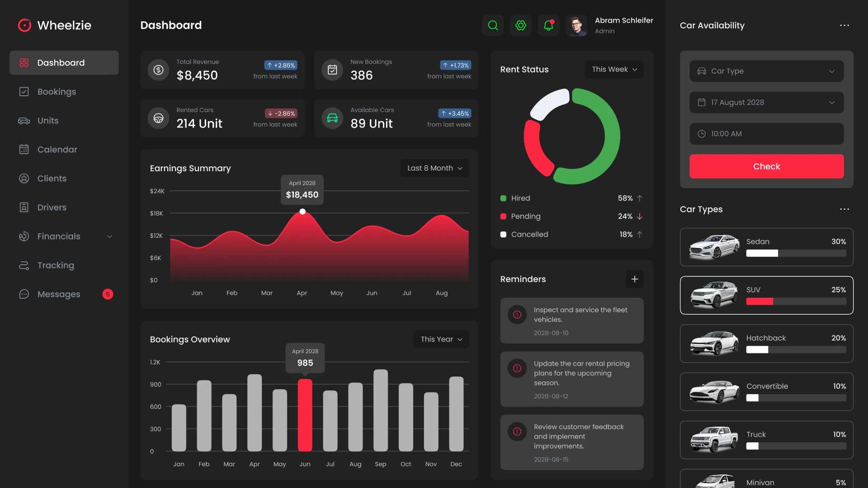Open the notifications bell
This screenshot has width=868, height=488.
click(548, 25)
